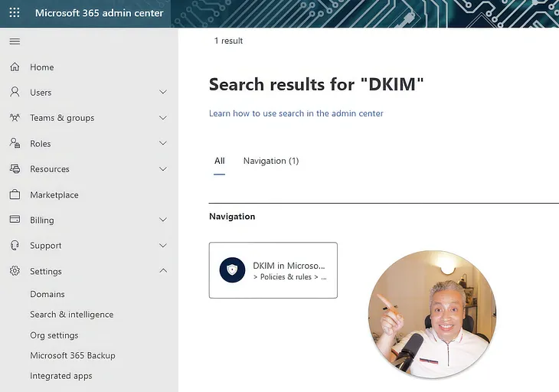
Task: Click the Roles icon in sidebar
Action: [15, 143]
